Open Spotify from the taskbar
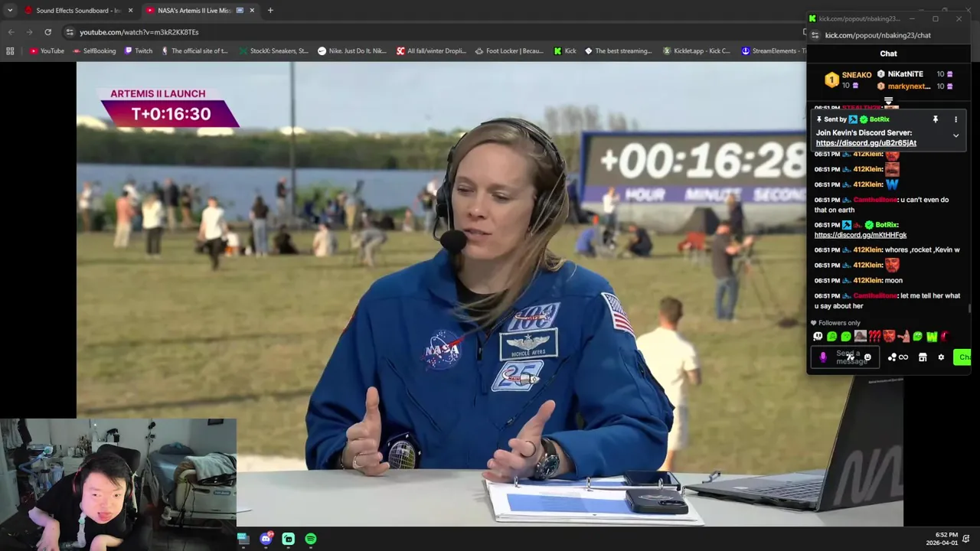 click(x=310, y=539)
